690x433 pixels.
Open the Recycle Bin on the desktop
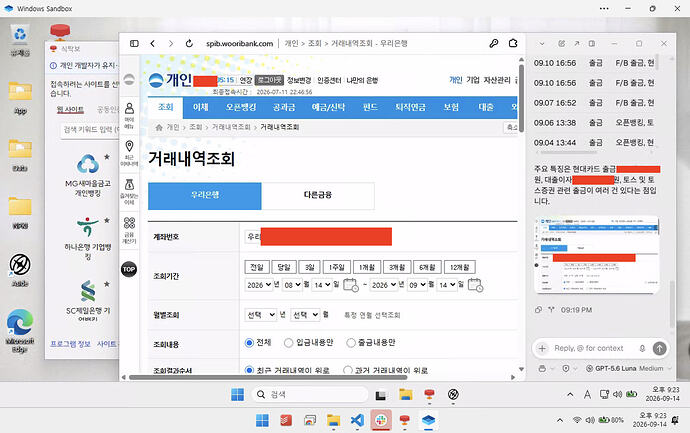(20, 40)
